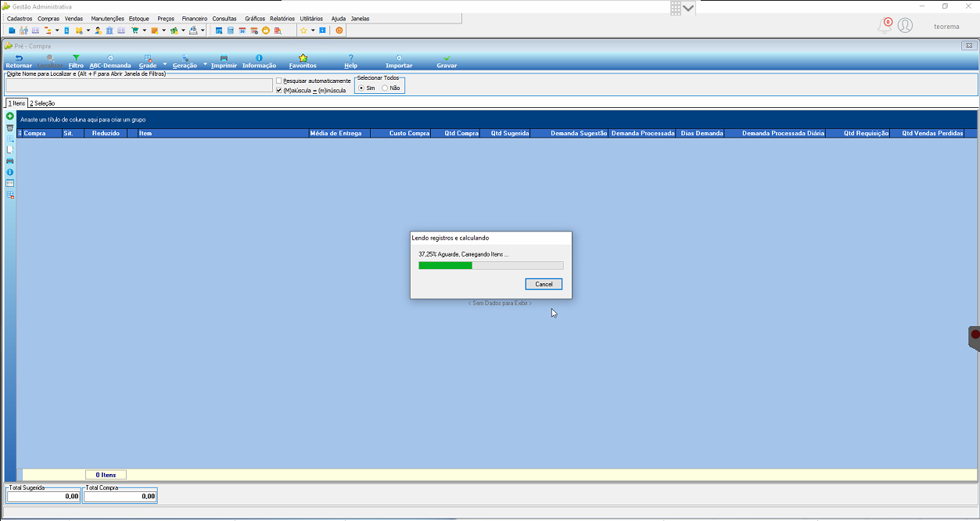Open the Compras menu

point(48,18)
